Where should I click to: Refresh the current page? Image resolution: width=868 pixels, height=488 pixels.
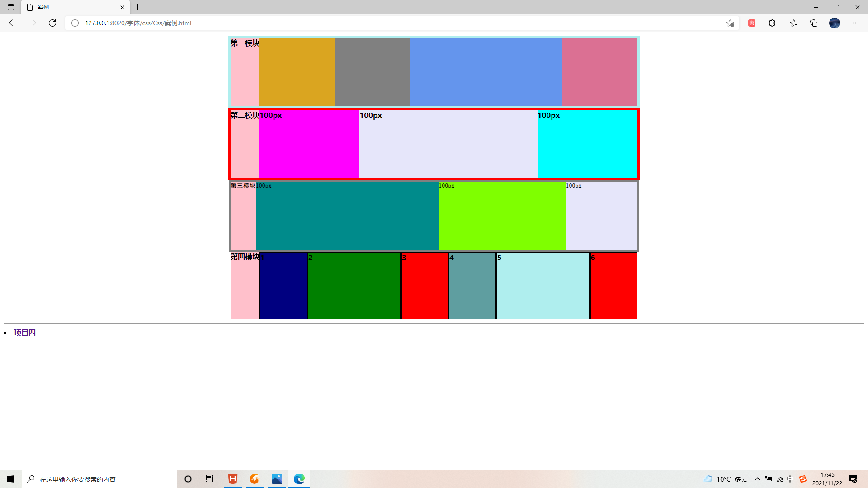pyautogui.click(x=52, y=23)
